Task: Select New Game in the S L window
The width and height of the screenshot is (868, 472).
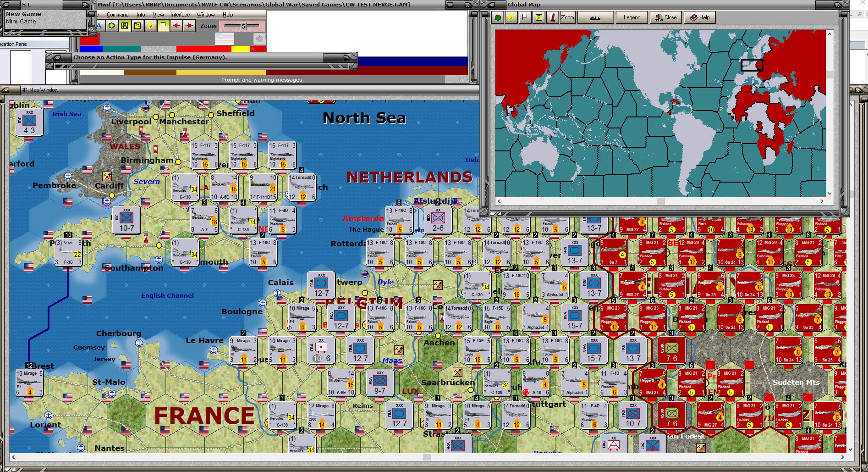Action: [x=23, y=14]
